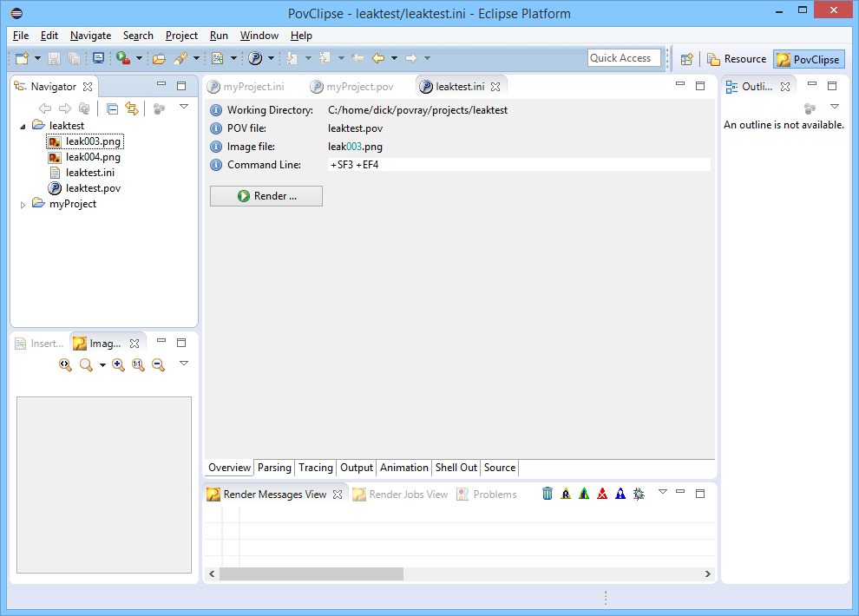Click the Forward navigation arrow in main toolbar
Screen dimensions: 859x616
click(411, 58)
